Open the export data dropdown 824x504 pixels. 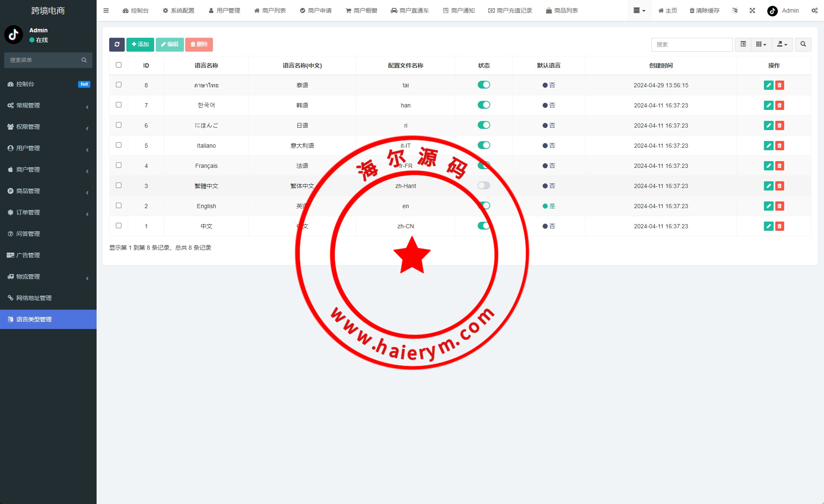tap(782, 44)
